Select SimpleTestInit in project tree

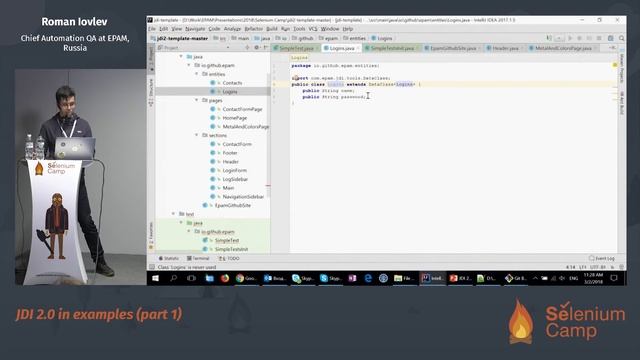pos(231,249)
